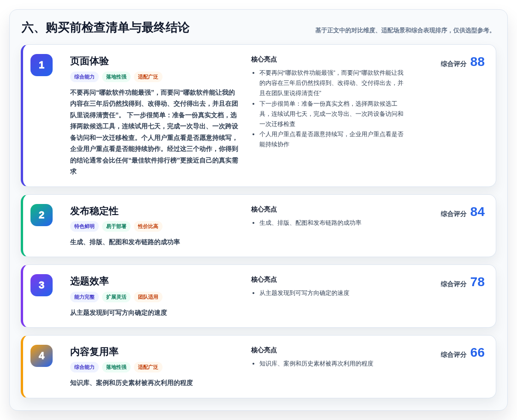
Task: Click 落地性强 tag under 内容复用率
Action: pos(116,367)
